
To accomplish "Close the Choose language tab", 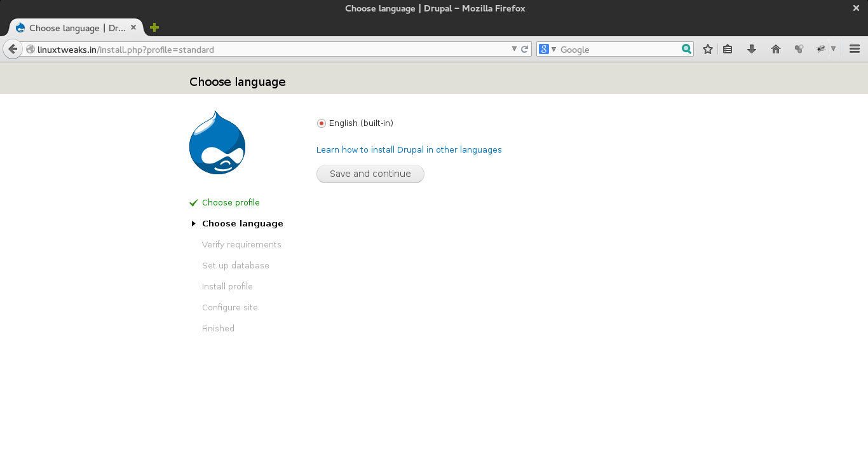I will pos(133,27).
